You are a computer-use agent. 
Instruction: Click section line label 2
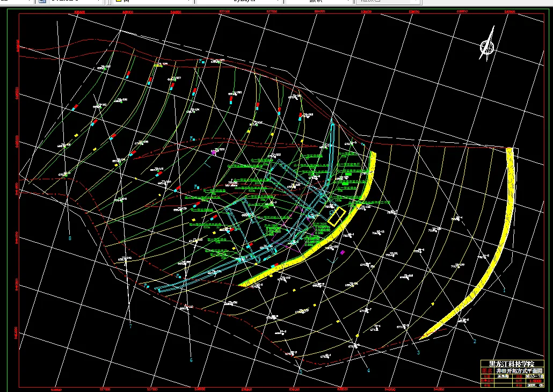(x=475, y=341)
